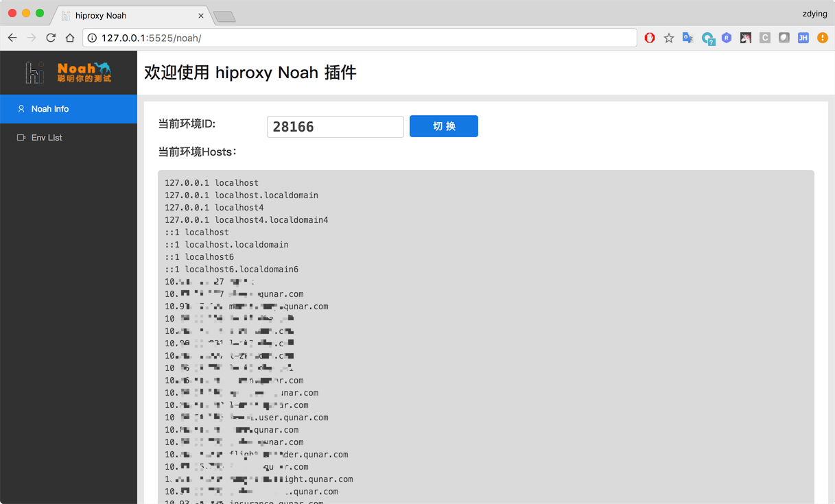Screen dimensions: 835x504
Task: Reload the page with refresh icon
Action: click(51, 38)
